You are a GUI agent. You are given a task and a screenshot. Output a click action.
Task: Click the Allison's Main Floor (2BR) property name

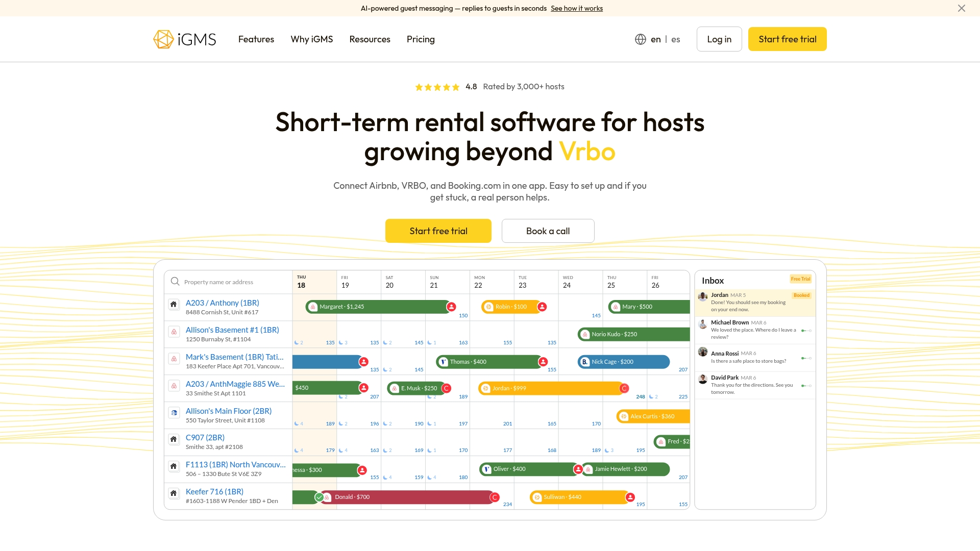229,411
